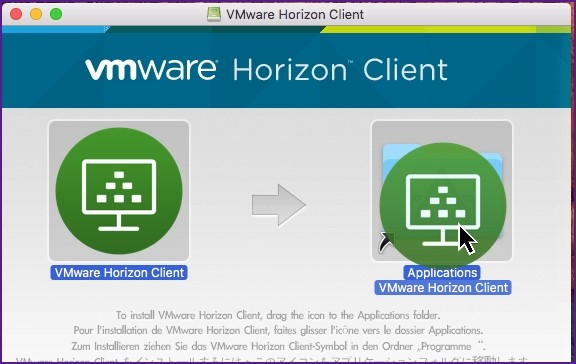The width and height of the screenshot is (576, 364).
Task: Click the dragged "VMware Horizon Client" label under Applications
Action: click(443, 288)
